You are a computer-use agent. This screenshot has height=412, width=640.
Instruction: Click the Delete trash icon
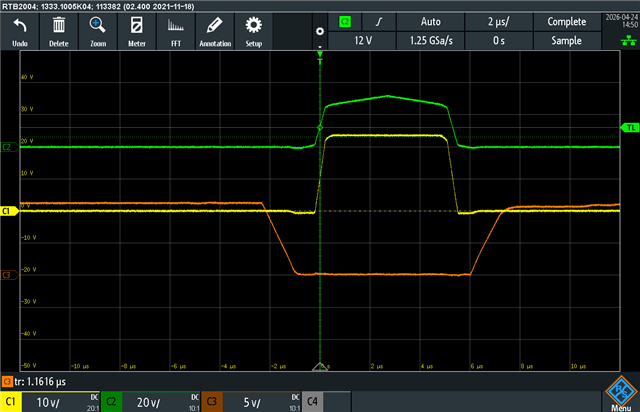click(59, 32)
